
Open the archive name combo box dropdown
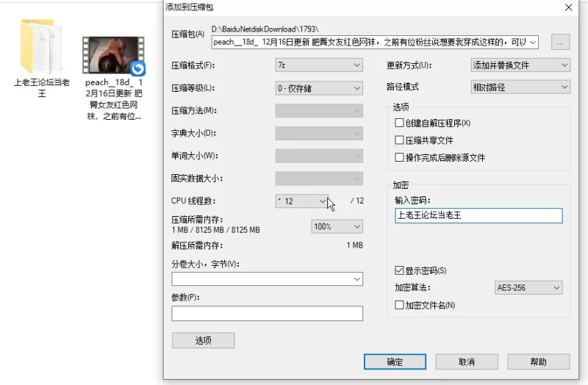[532, 42]
